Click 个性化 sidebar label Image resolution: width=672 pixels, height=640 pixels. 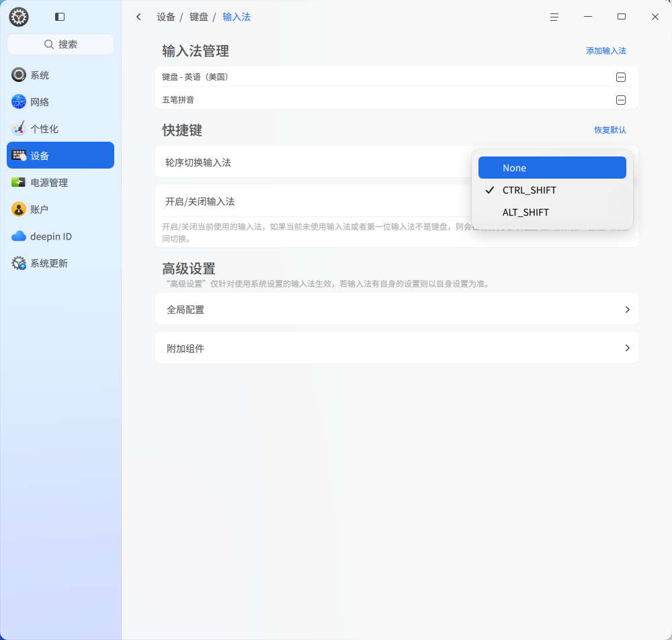[x=44, y=128]
